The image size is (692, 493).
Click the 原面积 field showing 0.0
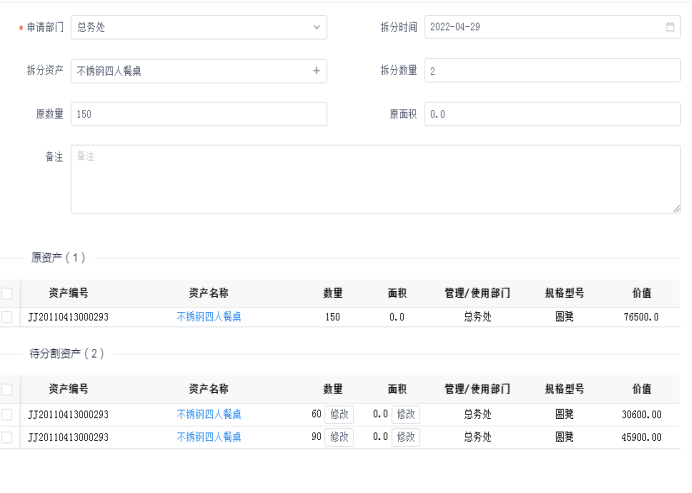click(x=552, y=114)
